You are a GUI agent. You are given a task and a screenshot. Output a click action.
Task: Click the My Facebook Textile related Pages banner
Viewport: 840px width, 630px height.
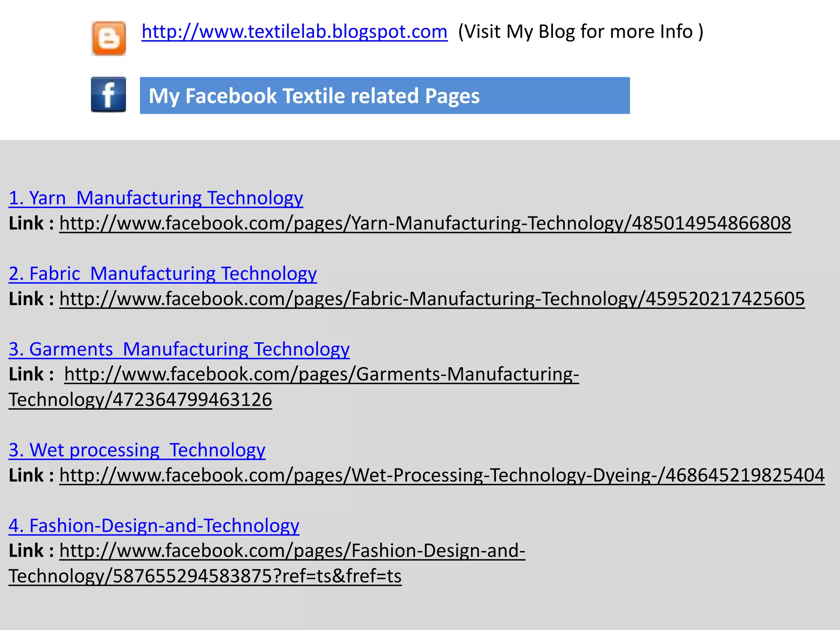click(385, 96)
